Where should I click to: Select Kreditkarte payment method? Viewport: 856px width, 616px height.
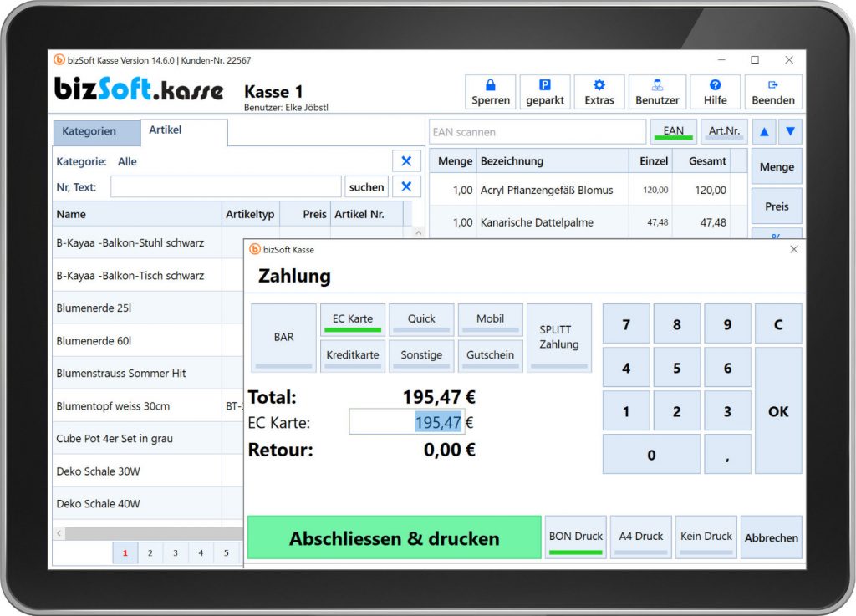pos(353,356)
